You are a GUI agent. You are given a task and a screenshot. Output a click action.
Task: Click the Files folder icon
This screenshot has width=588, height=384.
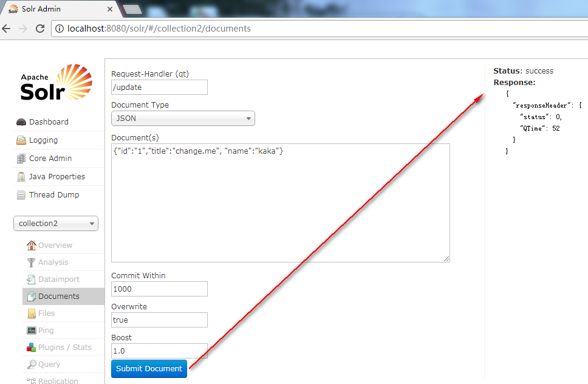click(x=32, y=314)
